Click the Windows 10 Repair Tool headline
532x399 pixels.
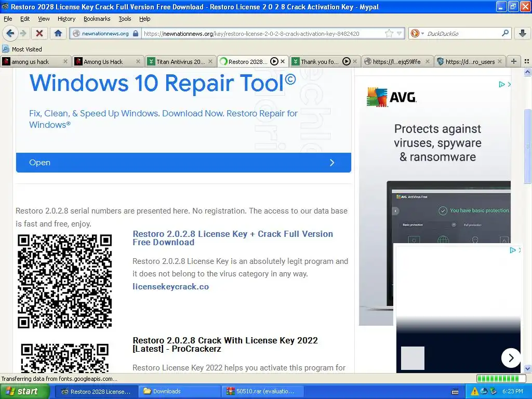tap(163, 83)
